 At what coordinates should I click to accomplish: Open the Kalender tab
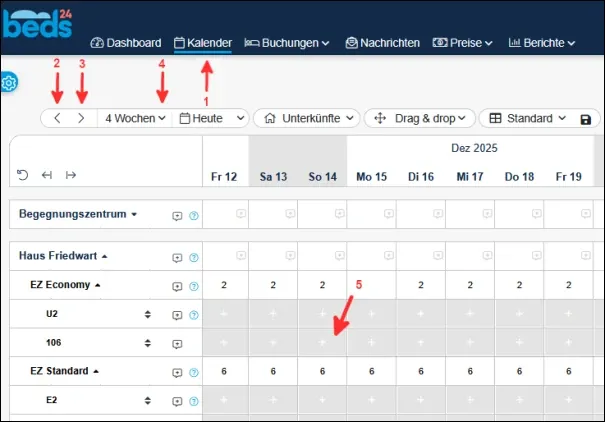(203, 43)
